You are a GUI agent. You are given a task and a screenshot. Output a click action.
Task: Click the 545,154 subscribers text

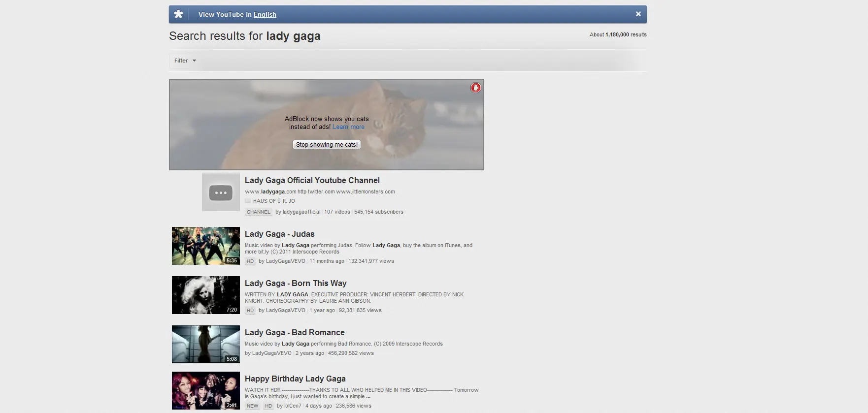tap(378, 212)
